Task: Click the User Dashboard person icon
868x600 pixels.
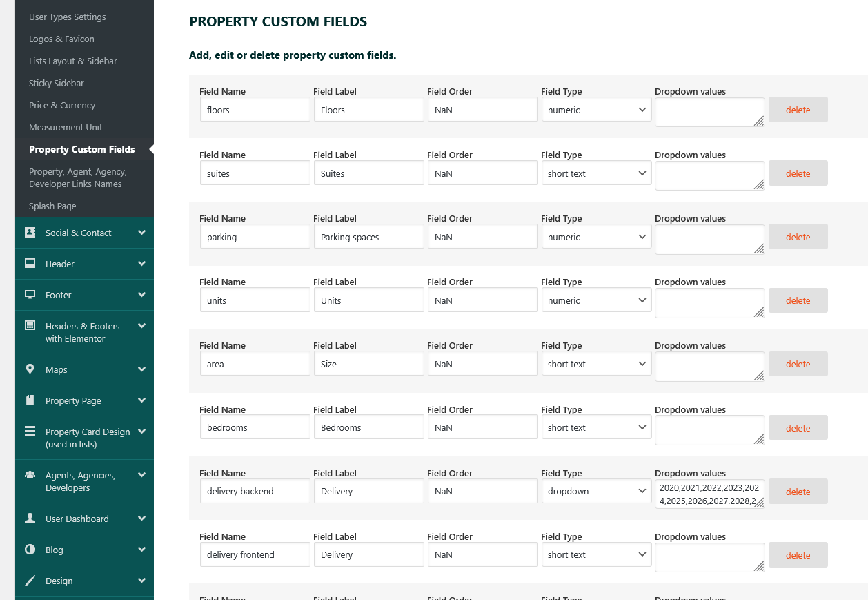Action: pos(30,519)
